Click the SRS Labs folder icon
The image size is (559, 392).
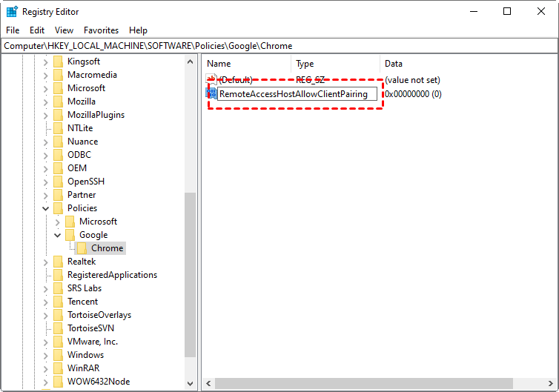[x=58, y=288]
